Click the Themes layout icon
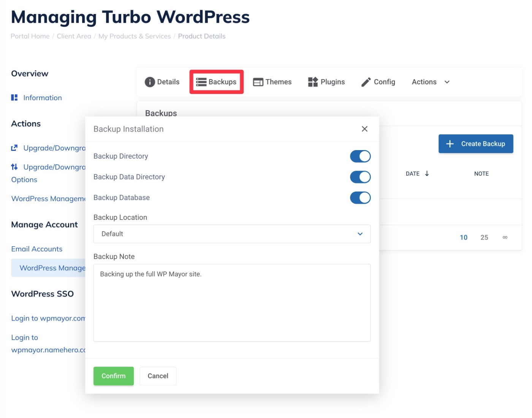Image resolution: width=532 pixels, height=418 pixels. [x=258, y=82]
